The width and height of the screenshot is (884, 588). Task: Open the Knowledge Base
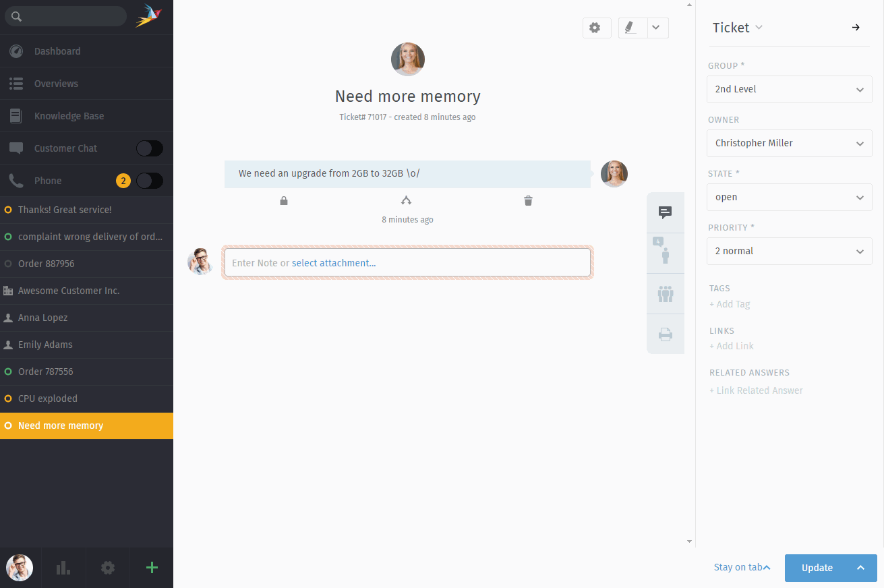click(69, 115)
